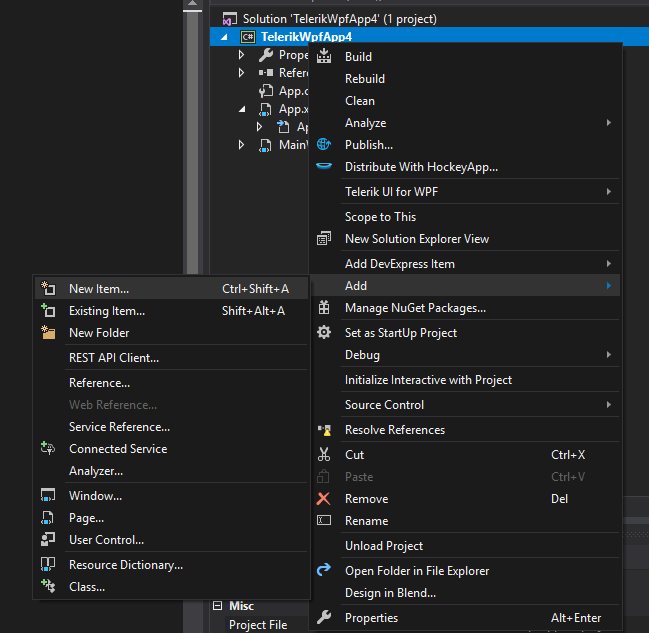This screenshot has width=649, height=633.
Task: Click the New Folder icon
Action: [48, 332]
